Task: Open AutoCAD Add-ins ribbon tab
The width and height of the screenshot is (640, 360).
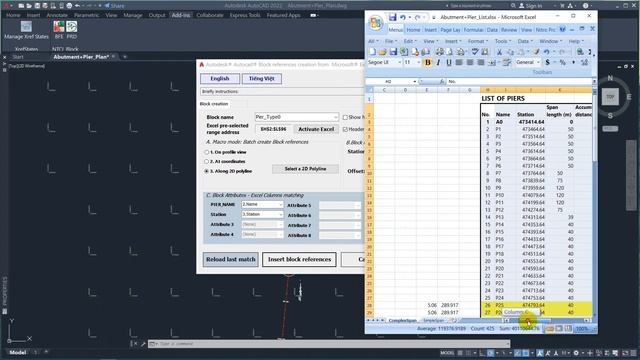Action: 180,15
